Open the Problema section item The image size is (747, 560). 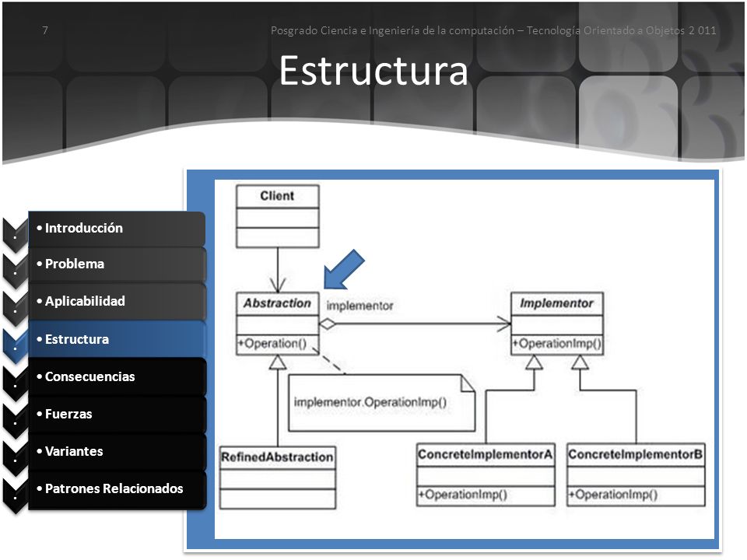[117, 264]
